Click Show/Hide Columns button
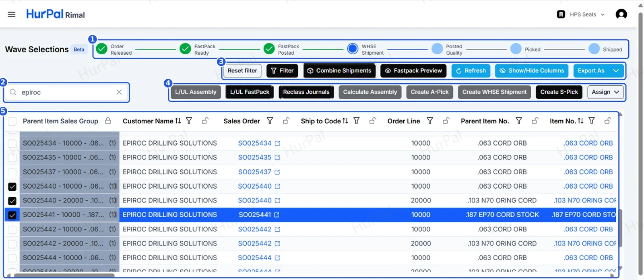 (532, 71)
